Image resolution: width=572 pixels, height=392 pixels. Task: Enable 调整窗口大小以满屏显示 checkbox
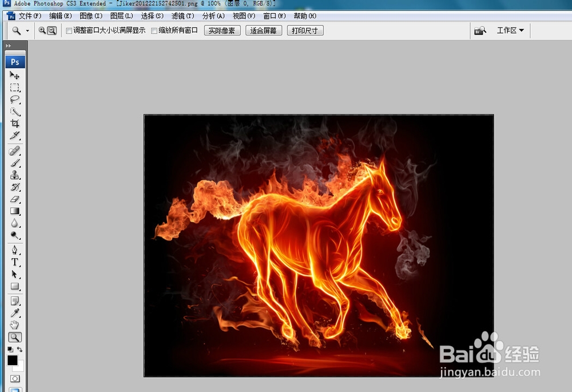click(69, 31)
